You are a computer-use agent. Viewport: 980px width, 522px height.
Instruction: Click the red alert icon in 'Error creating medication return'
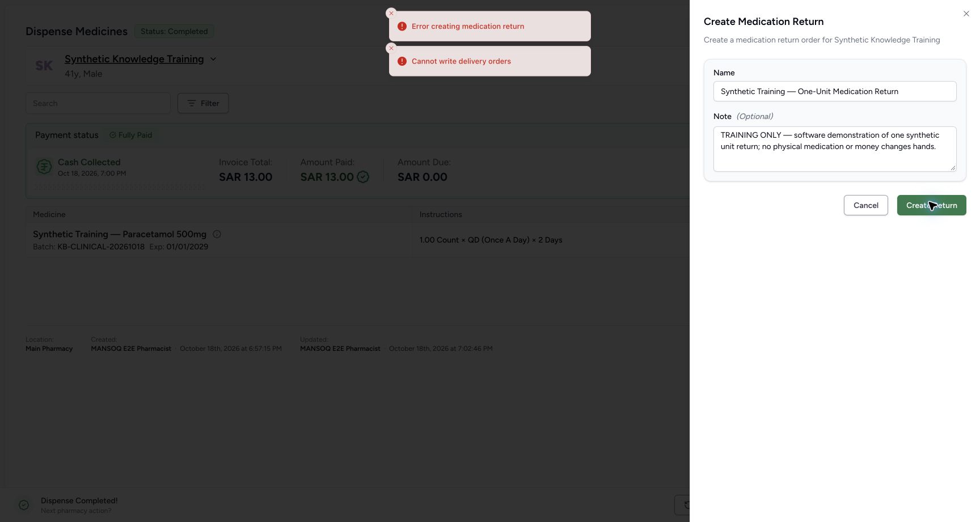402,26
